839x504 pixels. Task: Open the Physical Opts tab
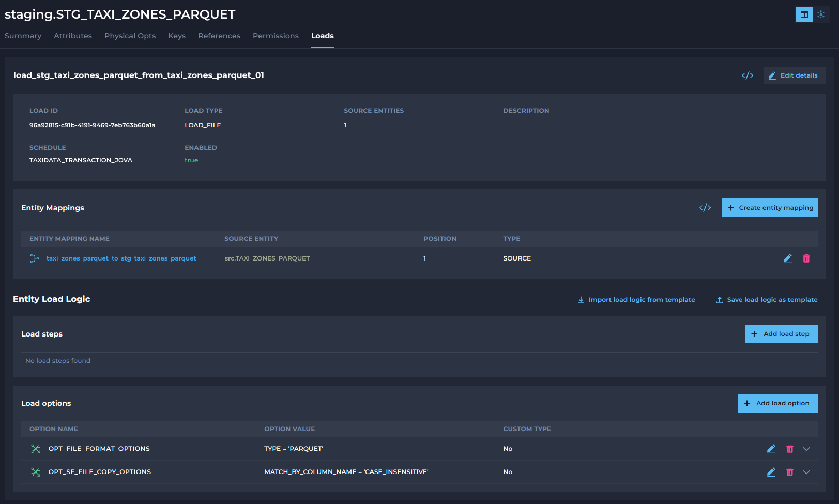(130, 36)
